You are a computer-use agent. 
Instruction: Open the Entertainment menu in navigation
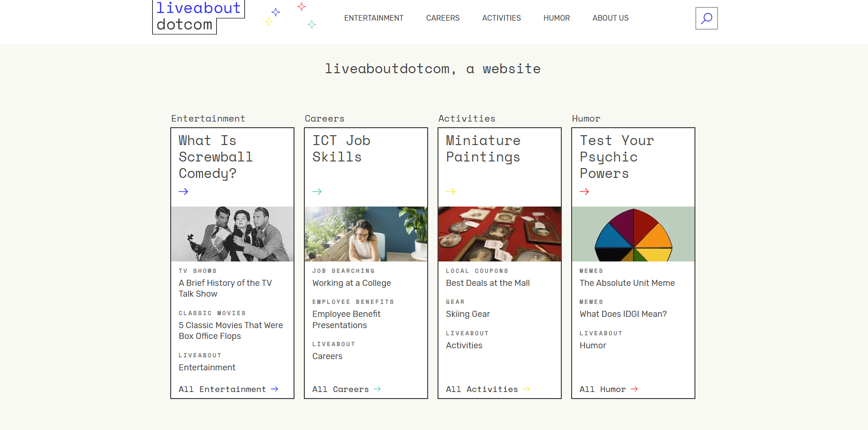tap(374, 18)
